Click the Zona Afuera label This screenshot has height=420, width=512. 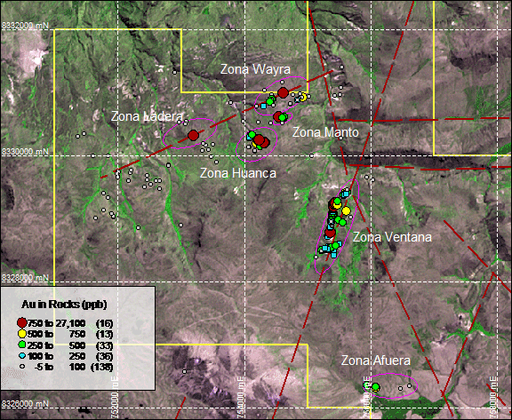(376, 361)
